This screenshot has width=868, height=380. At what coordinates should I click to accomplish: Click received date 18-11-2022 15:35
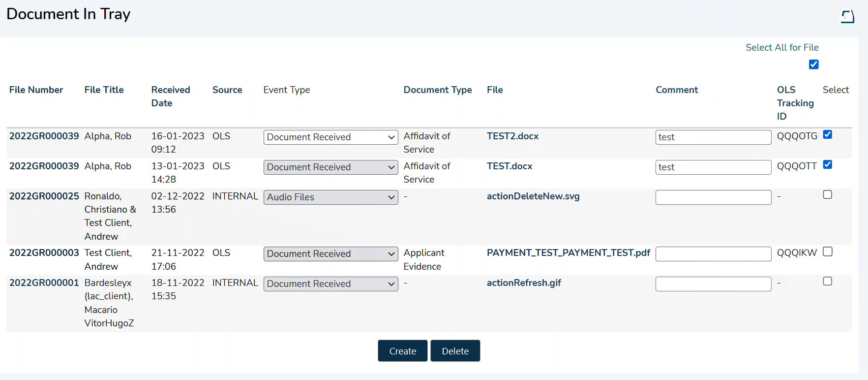[x=178, y=289]
